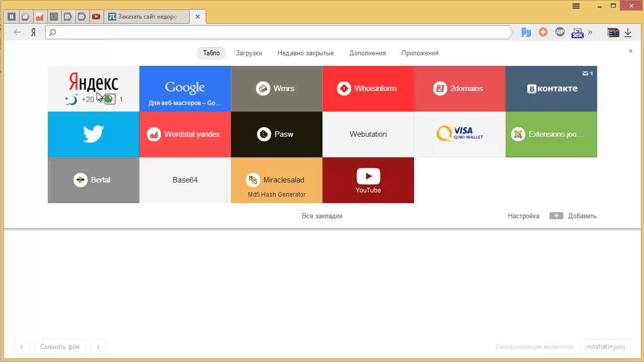The width and height of the screenshot is (644, 362).
Task: Click the Синхронизация включена text
Action: tap(534, 346)
